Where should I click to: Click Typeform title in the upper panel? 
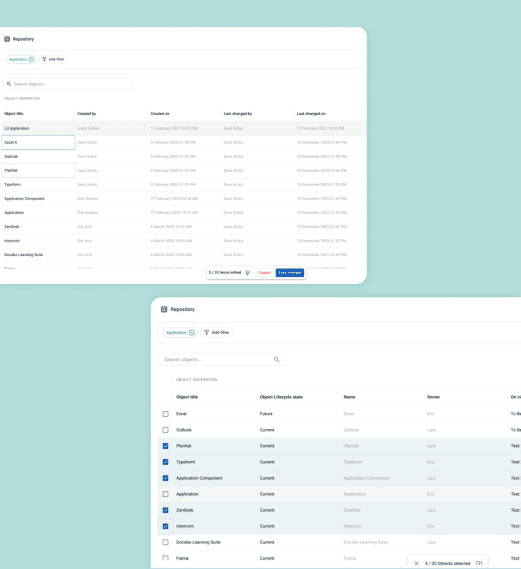coord(12,184)
